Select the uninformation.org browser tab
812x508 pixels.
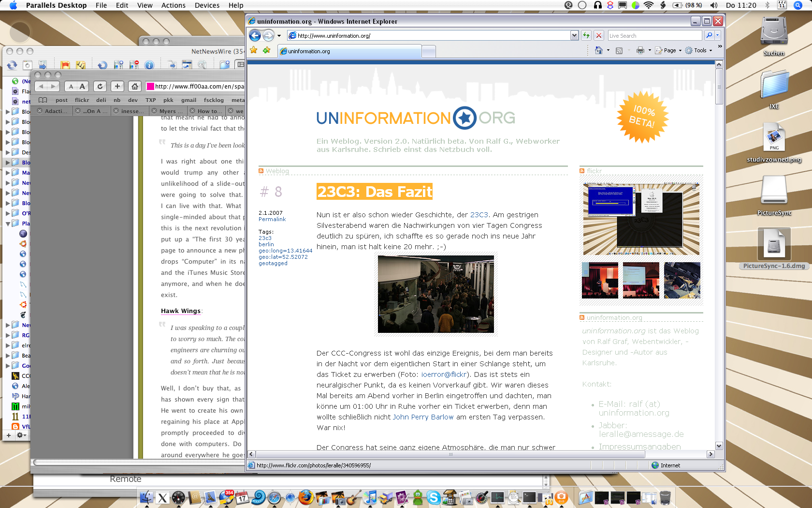[349, 51]
